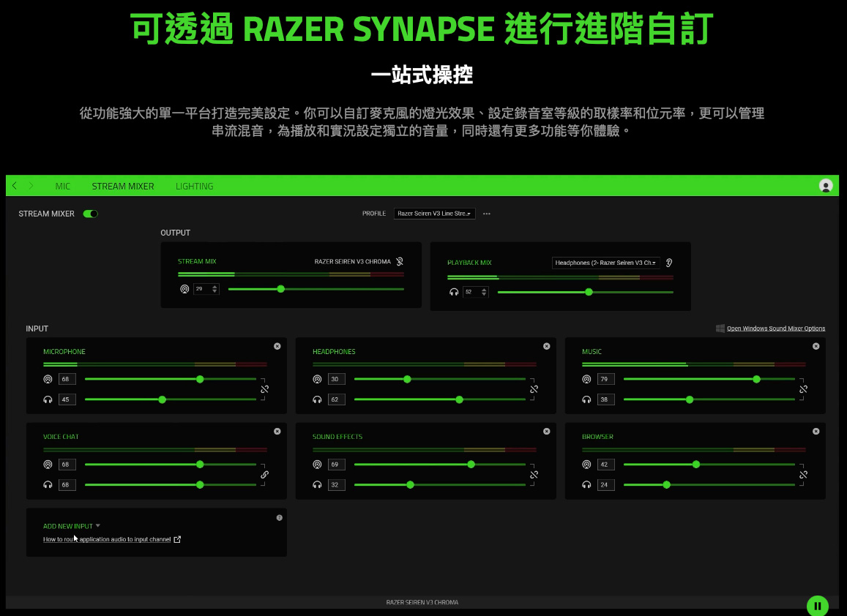This screenshot has height=616, width=847.
Task: Click Sound Effects stream slider at 69
Action: (x=440, y=465)
